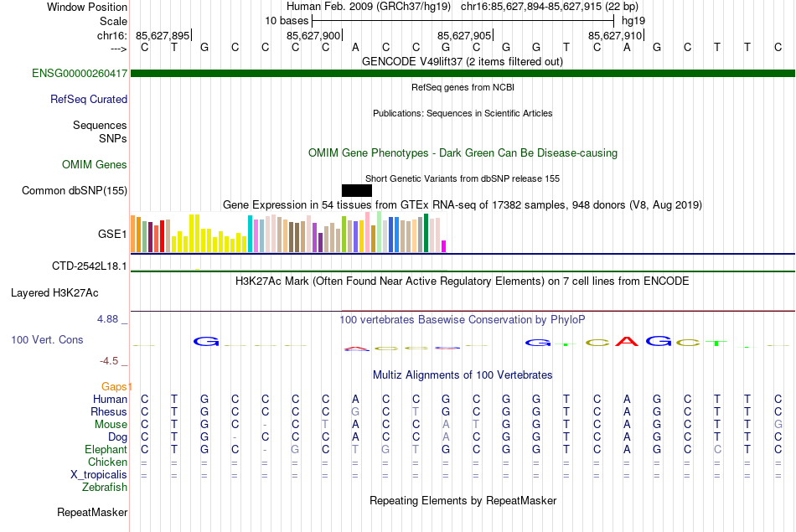
Task: Select the X_tropicalis species label
Action: click(99, 475)
